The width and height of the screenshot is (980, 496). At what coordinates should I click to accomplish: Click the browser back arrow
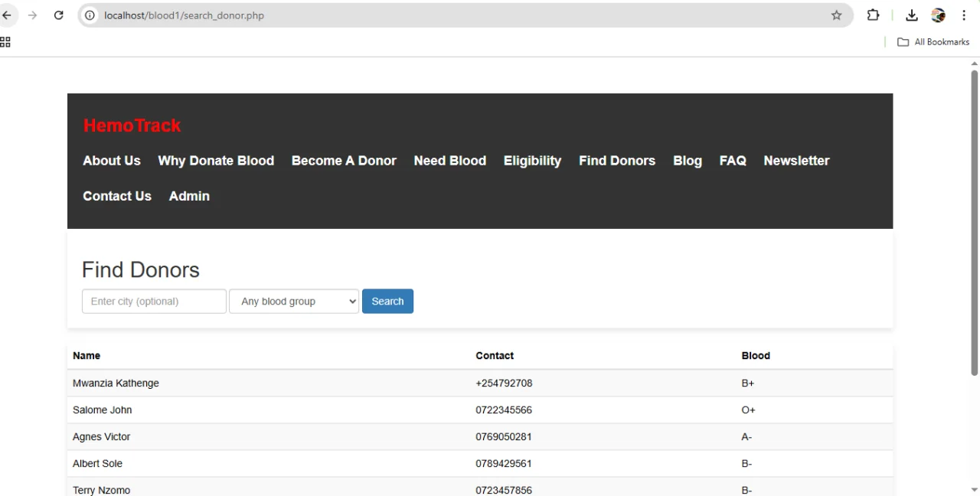[7, 15]
